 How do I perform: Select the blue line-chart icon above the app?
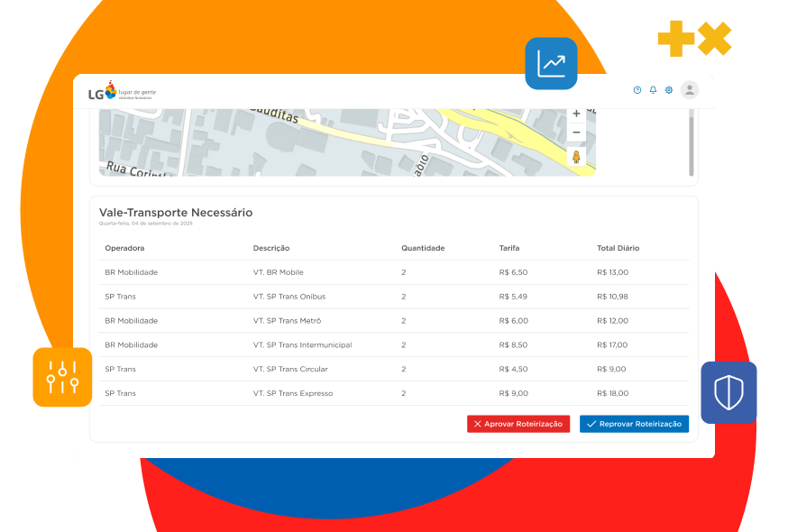point(550,63)
